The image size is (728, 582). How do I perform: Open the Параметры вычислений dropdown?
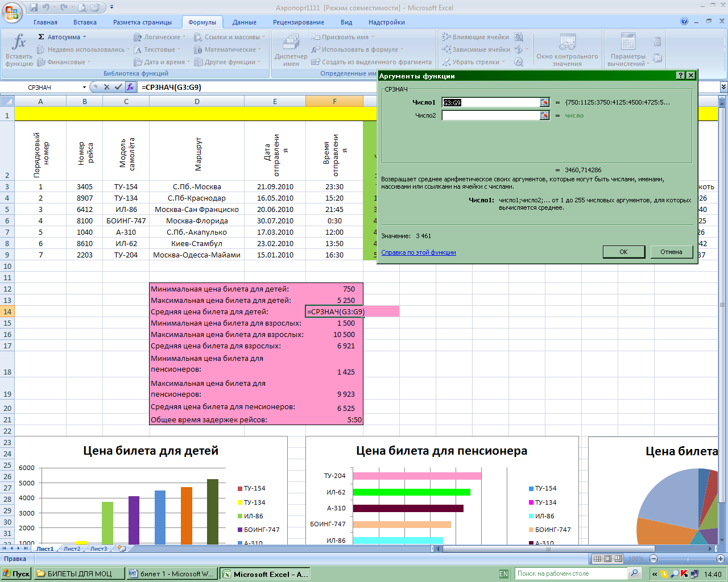coord(628,49)
